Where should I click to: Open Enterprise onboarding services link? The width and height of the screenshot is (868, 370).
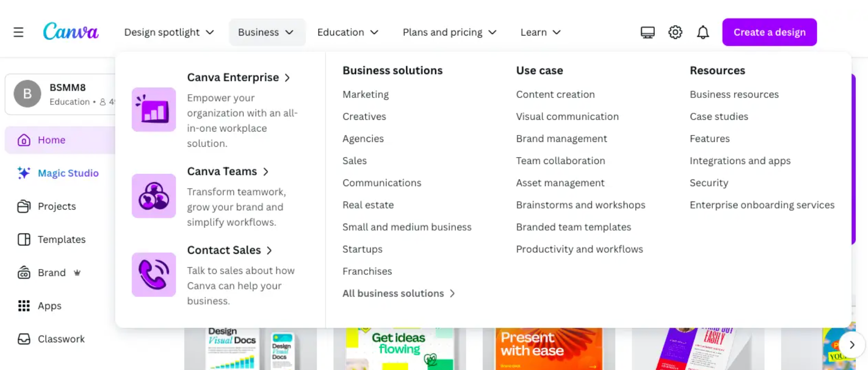point(762,205)
